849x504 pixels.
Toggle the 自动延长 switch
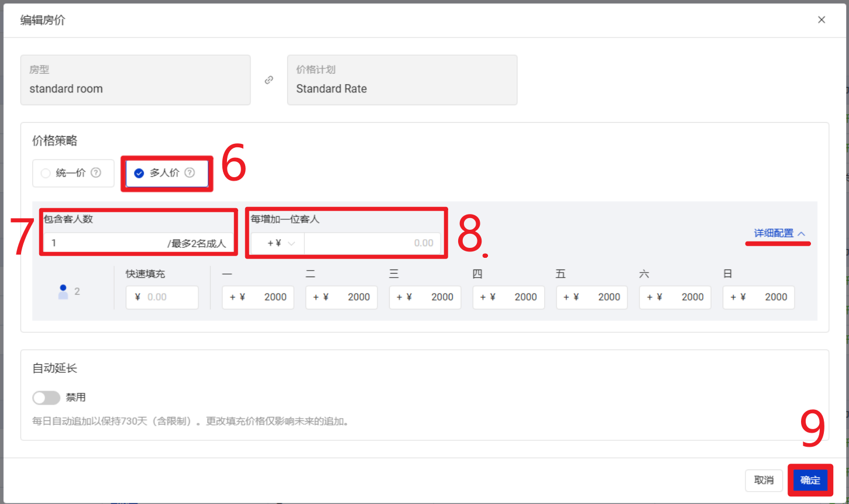46,398
